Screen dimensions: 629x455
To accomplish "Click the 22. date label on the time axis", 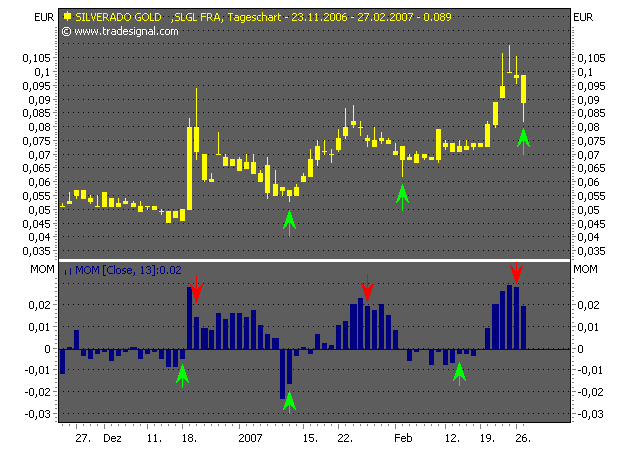I will [345, 438].
